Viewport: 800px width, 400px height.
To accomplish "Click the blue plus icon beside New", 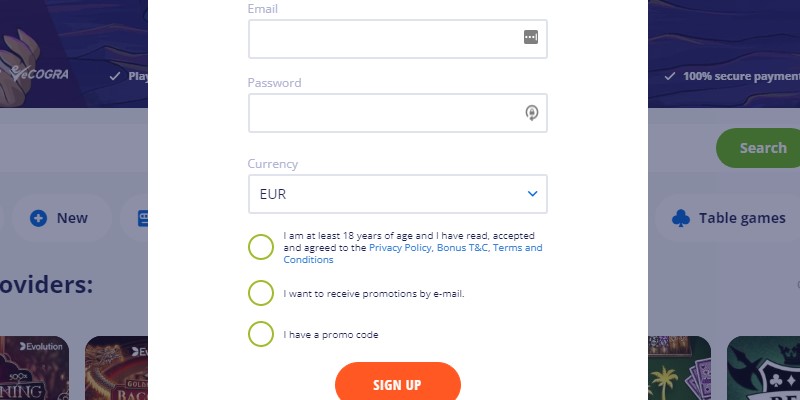I will [x=38, y=218].
